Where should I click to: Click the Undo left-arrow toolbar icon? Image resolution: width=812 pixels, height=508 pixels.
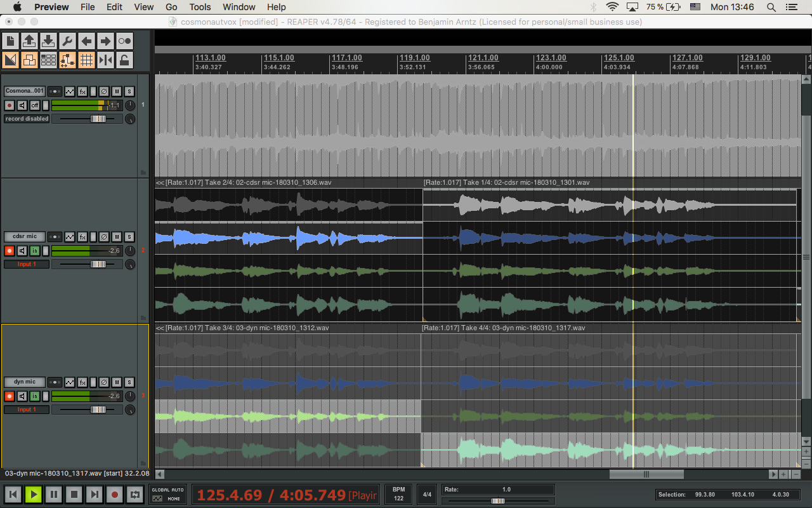click(x=86, y=41)
